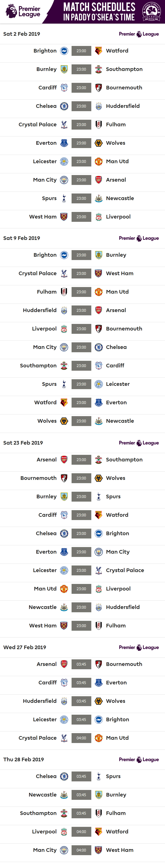Click 04:00 time box for Crystal Palace vs Man Utd
Viewport: 165px width, 868px height.
81,738
